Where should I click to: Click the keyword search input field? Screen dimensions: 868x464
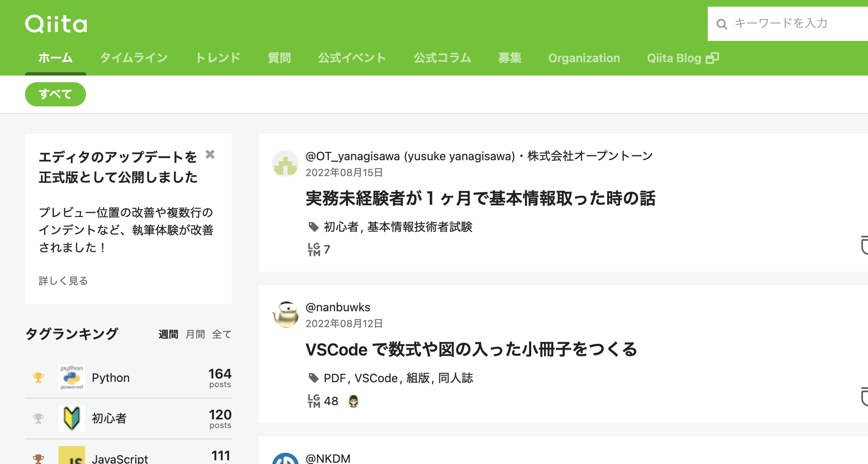point(793,24)
